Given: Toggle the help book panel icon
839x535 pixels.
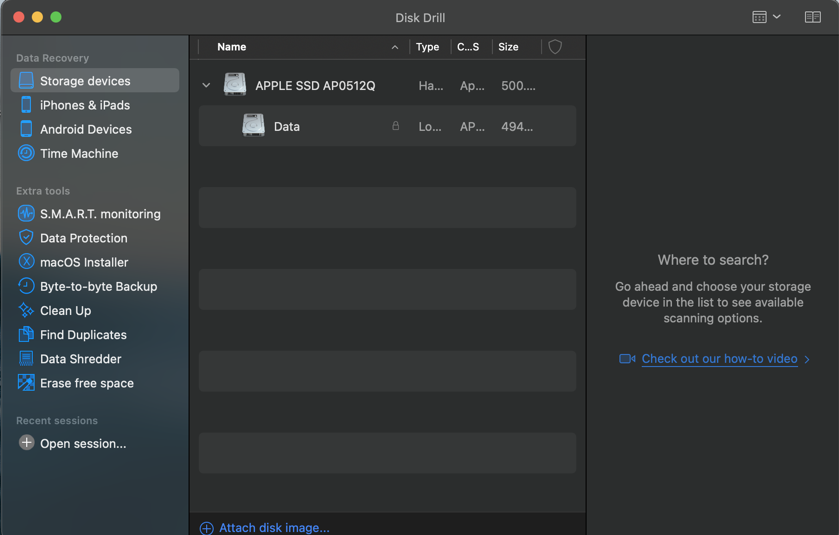Looking at the screenshot, I should [x=812, y=17].
